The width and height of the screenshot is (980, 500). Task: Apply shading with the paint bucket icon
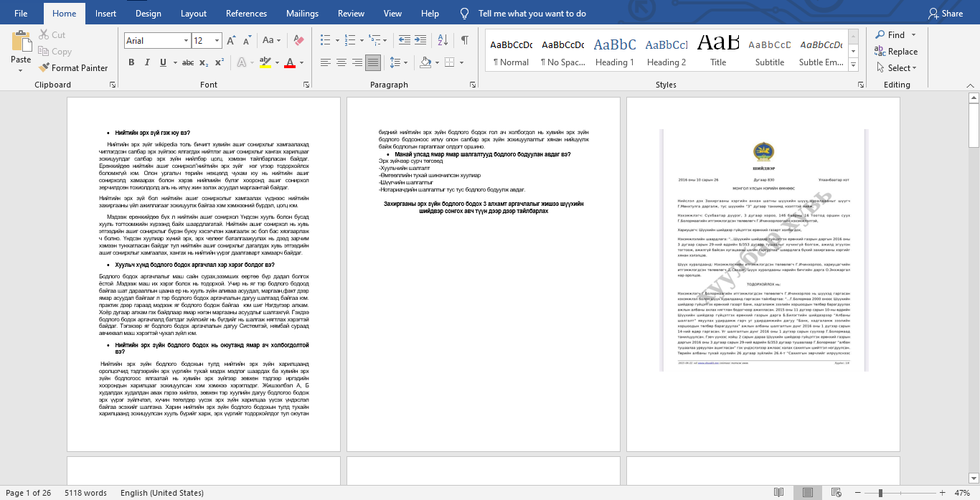click(x=425, y=62)
